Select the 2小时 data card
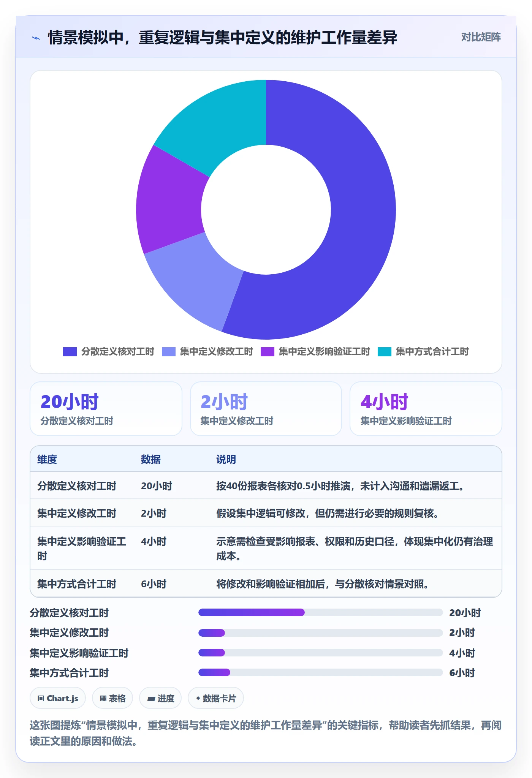Screen dimensions: 532x778 click(266, 409)
